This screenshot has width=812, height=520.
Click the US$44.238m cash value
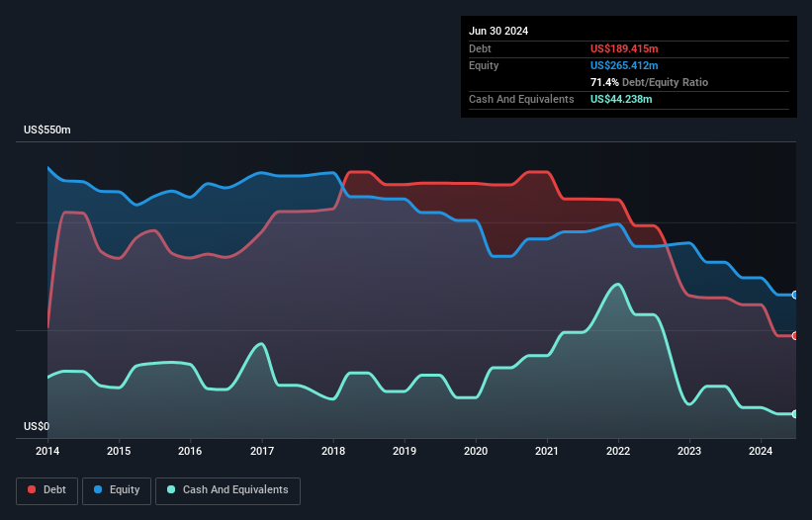coord(621,99)
